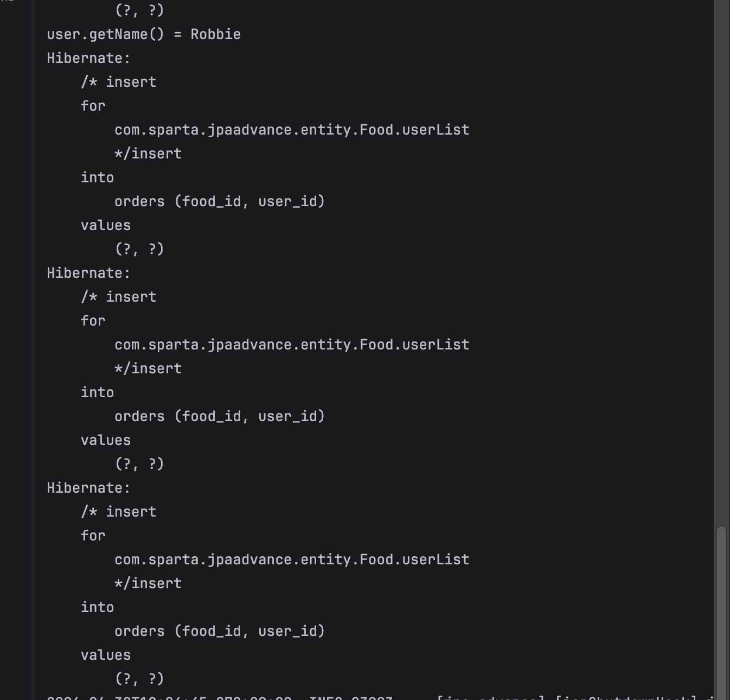Viewport: 730px width, 700px height.
Task: Click the middle 'com.sparta.jpaadvance.entity.Food.userList' line
Action: coord(292,345)
